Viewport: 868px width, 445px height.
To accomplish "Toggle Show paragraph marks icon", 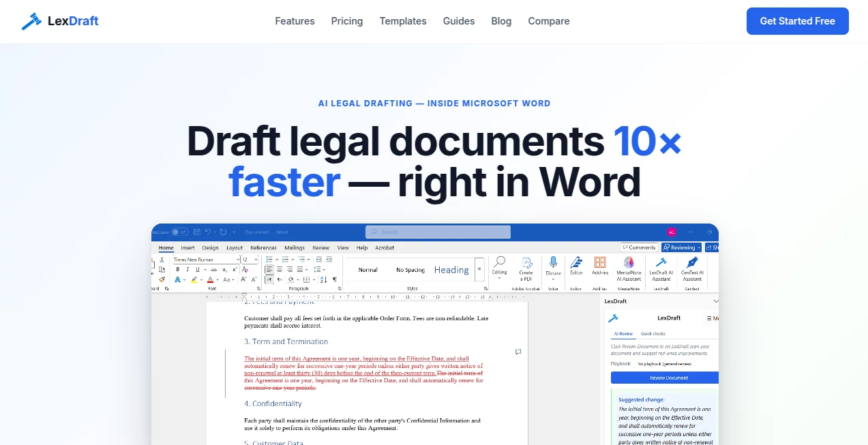I will click(x=334, y=279).
